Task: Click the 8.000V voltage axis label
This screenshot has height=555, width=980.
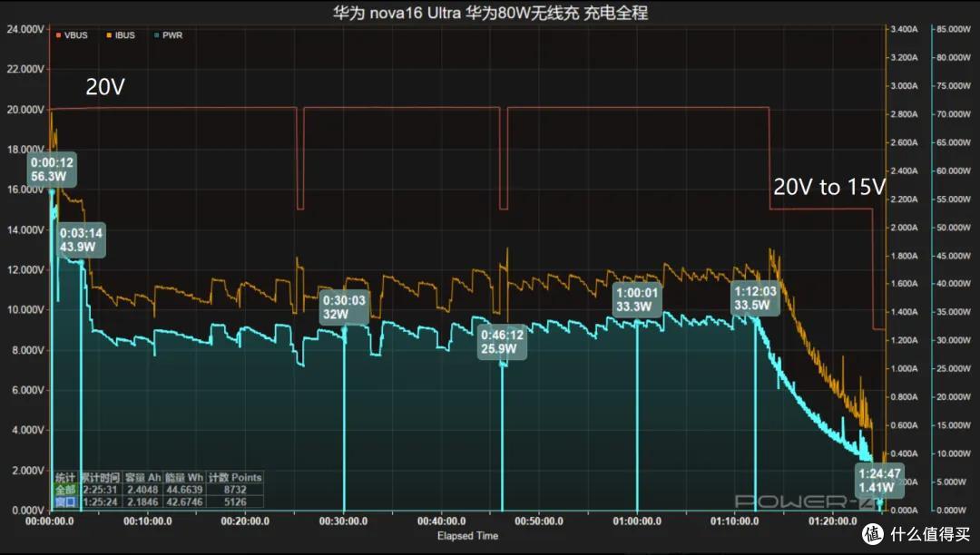Action: 28,350
